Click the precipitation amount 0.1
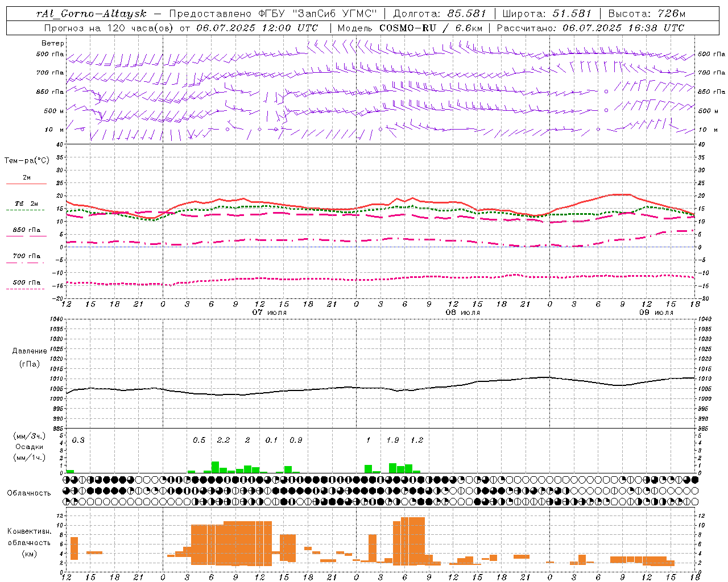Viewport: 728px width, 582px height. [271, 440]
